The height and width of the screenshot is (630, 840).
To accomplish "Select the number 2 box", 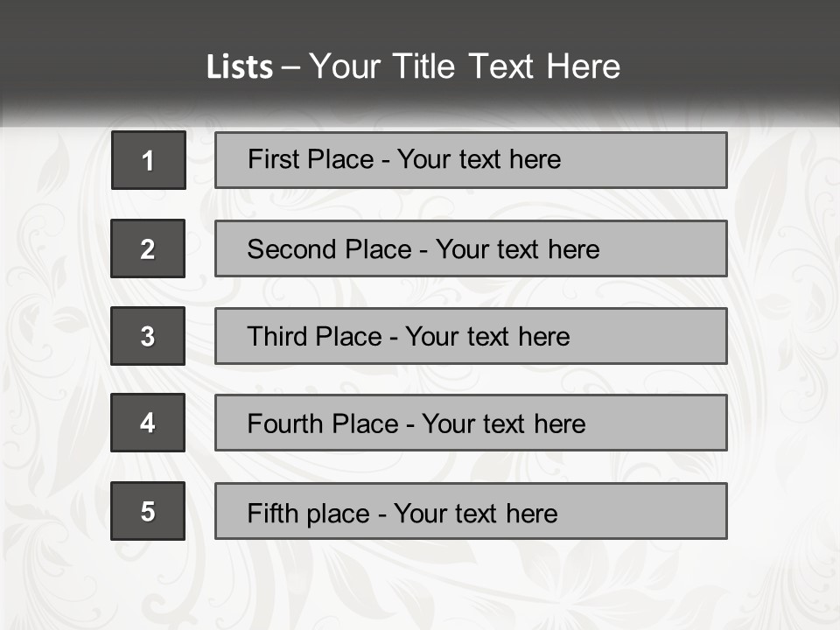I will (148, 248).
